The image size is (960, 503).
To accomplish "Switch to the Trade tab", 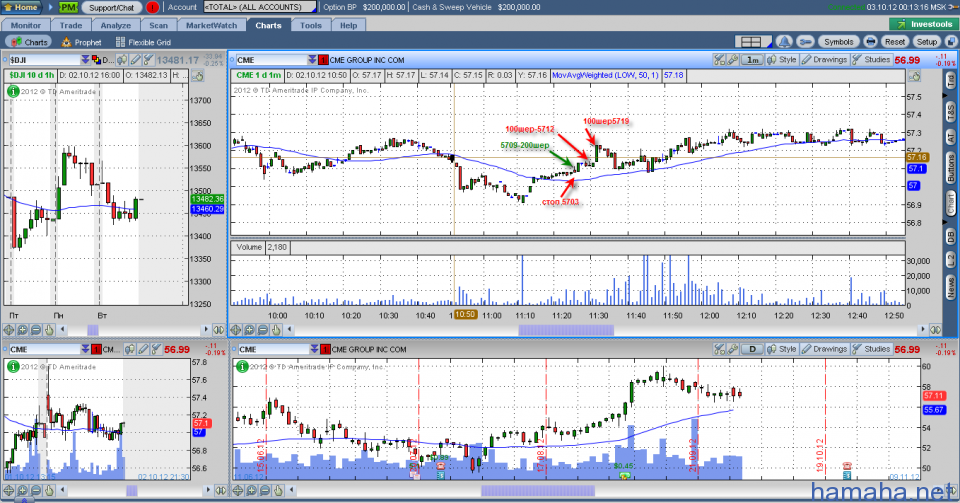I will 71,25.
